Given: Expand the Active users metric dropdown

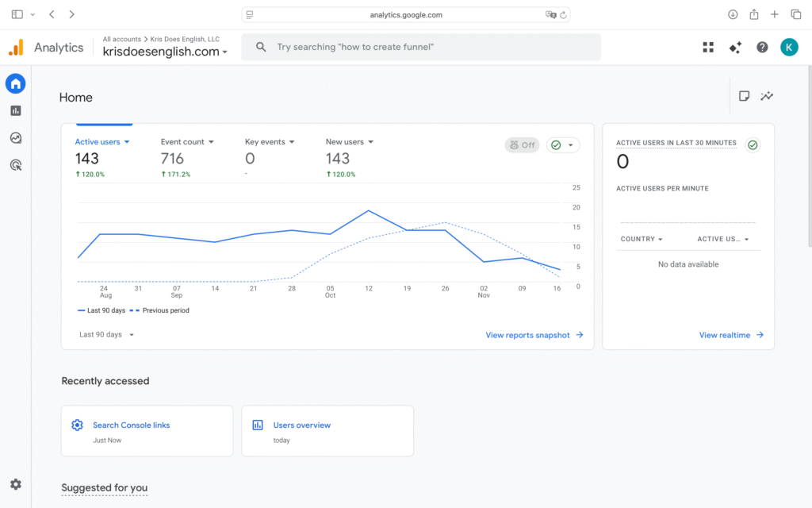Looking at the screenshot, I should pyautogui.click(x=102, y=142).
